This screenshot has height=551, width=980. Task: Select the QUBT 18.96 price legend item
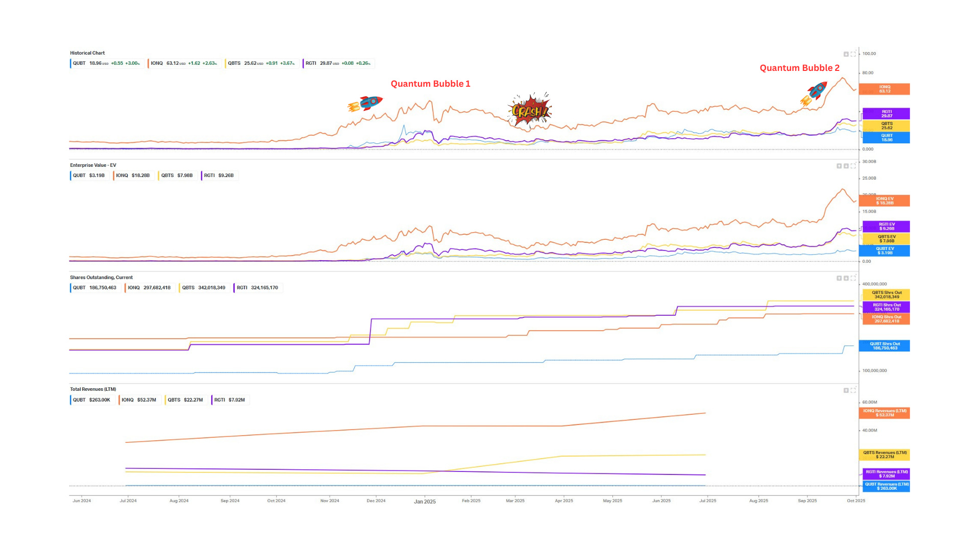[106, 63]
